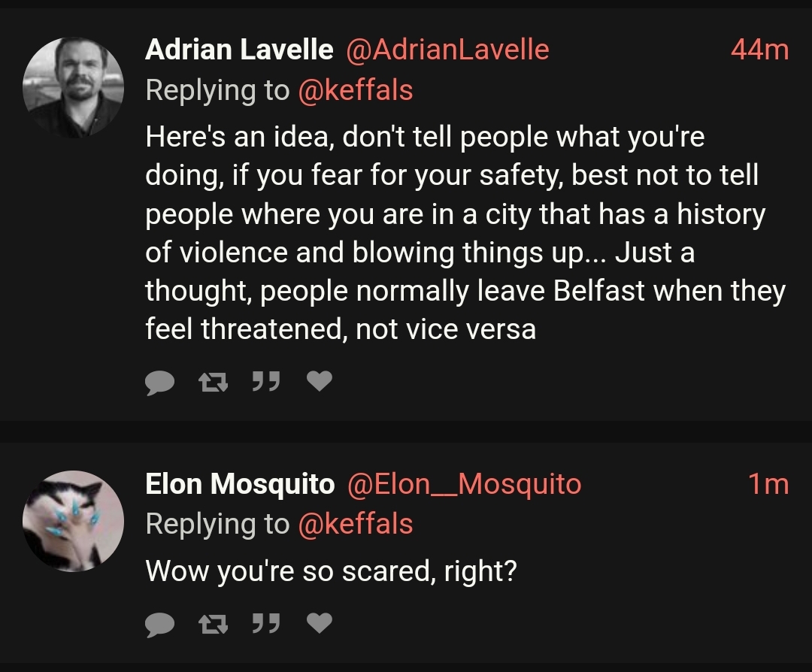
Task: Click the Adrian Lavelle display name
Action: click(239, 50)
